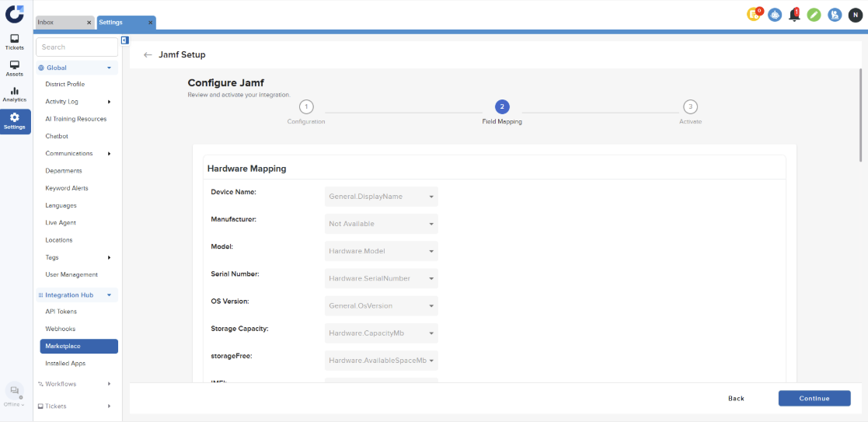Image resolution: width=868 pixels, height=422 pixels.
Task: Open the Manufacturer mapping dropdown
Action: [381, 224]
